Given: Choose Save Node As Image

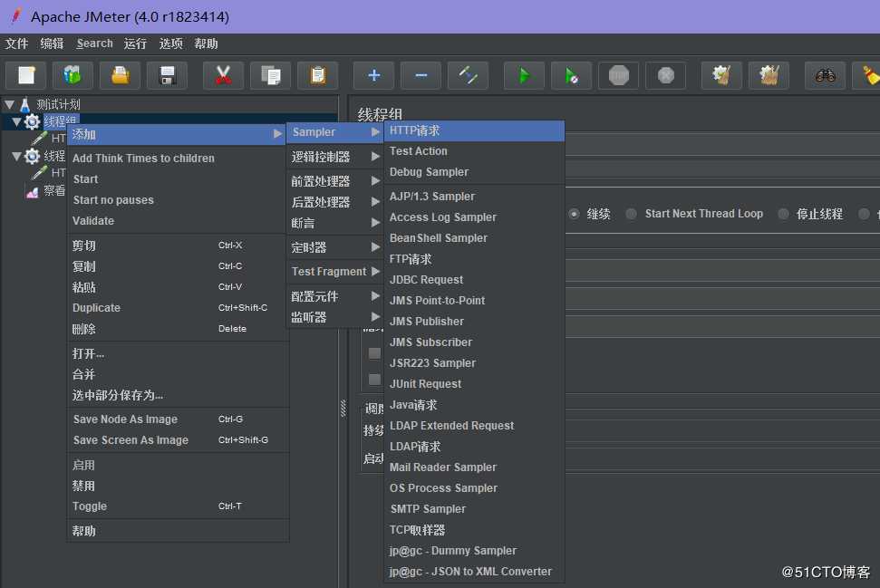Looking at the screenshot, I should [178, 419].
